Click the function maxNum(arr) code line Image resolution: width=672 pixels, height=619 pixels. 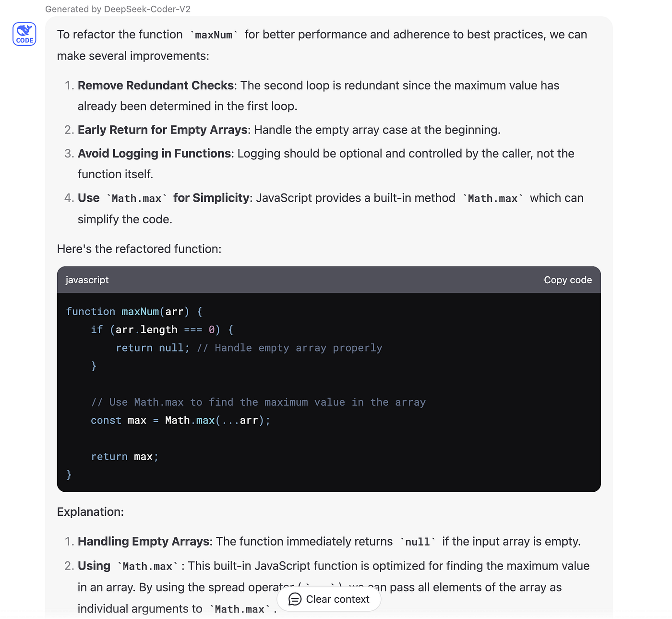134,312
